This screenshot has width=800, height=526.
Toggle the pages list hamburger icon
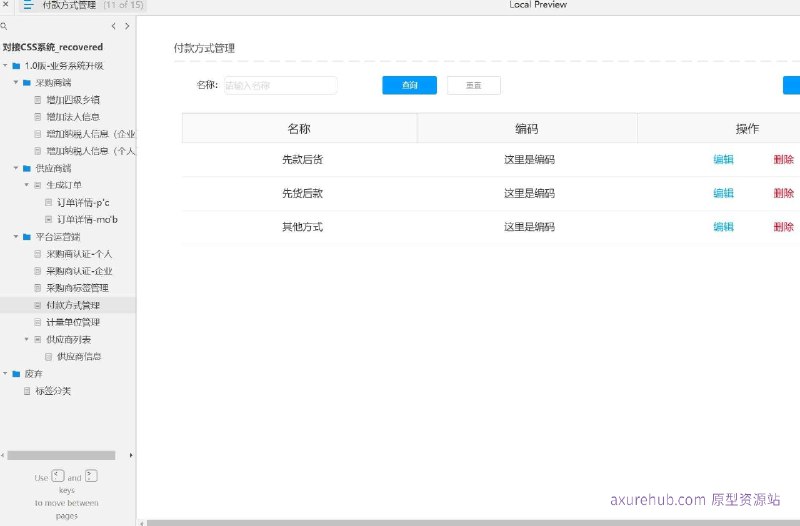[28, 5]
